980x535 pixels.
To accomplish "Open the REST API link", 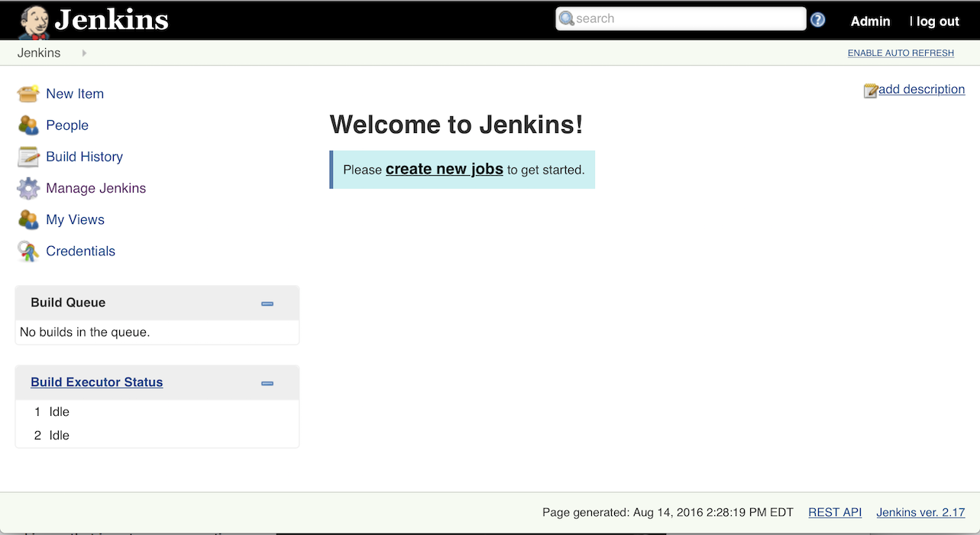I will point(835,512).
